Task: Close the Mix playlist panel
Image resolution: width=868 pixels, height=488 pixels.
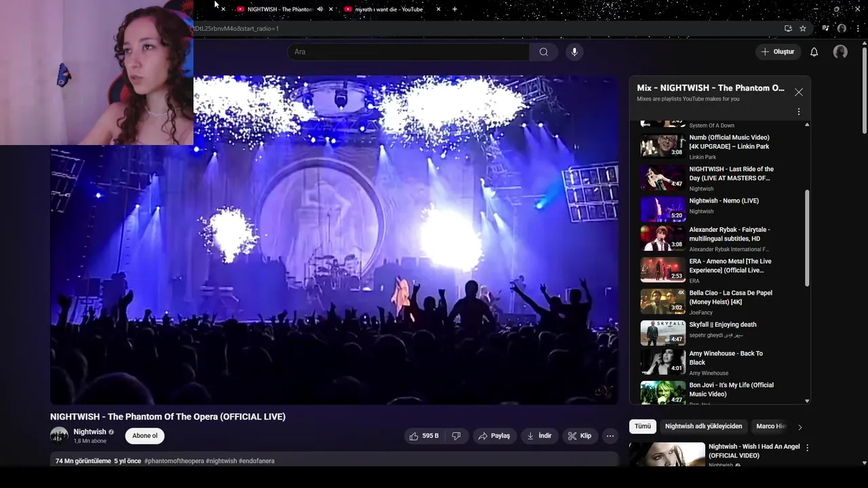Action: click(798, 92)
